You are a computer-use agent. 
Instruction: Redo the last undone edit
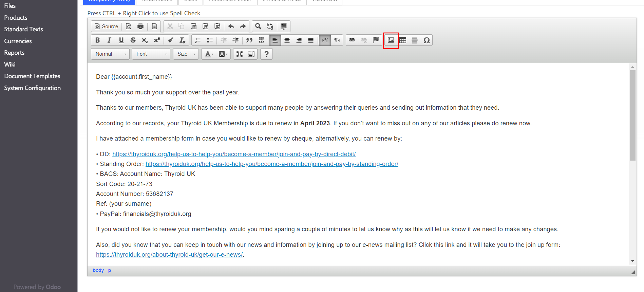[243, 26]
